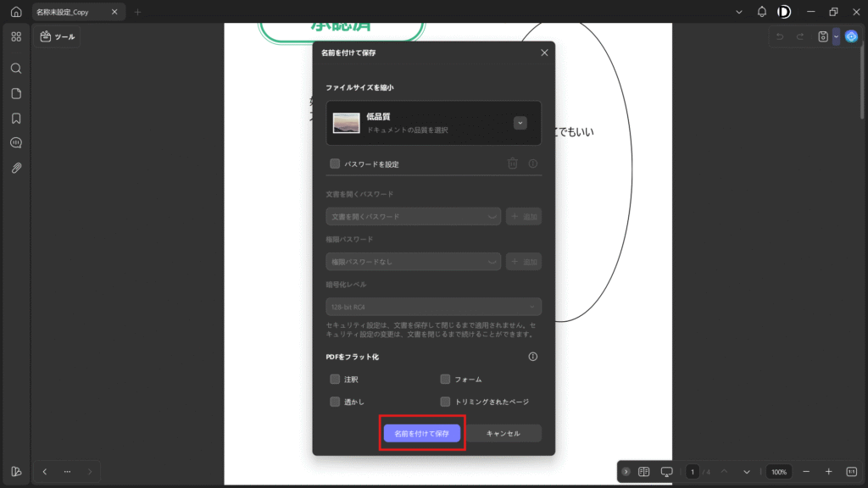Click the home icon in title bar
Screen dimensions: 868x488
click(x=16, y=12)
